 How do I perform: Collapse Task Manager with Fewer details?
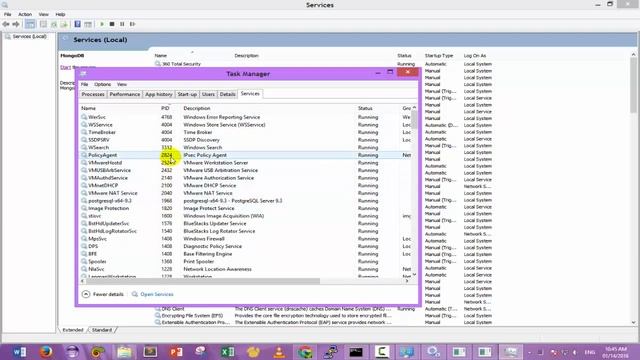pos(103,294)
